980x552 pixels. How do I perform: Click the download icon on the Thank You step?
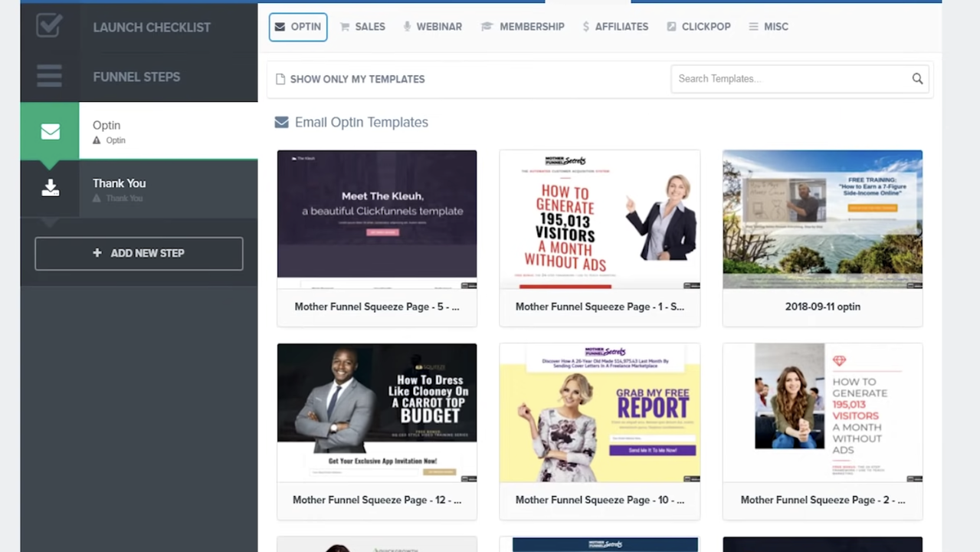pyautogui.click(x=50, y=188)
